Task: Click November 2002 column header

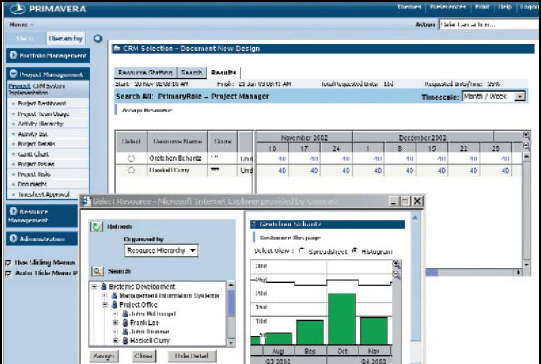Action: [x=304, y=137]
